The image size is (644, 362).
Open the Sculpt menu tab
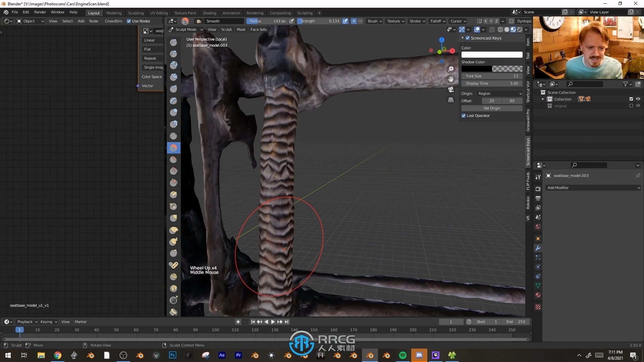point(226,29)
